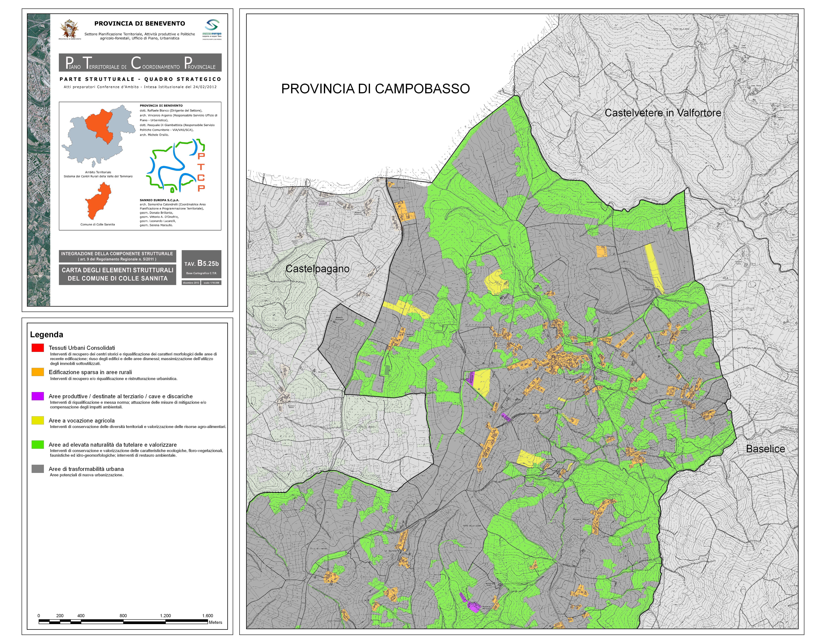Click 'Aree ad elevata naturalità da tutelare' label
The image size is (834, 644).
(113, 445)
